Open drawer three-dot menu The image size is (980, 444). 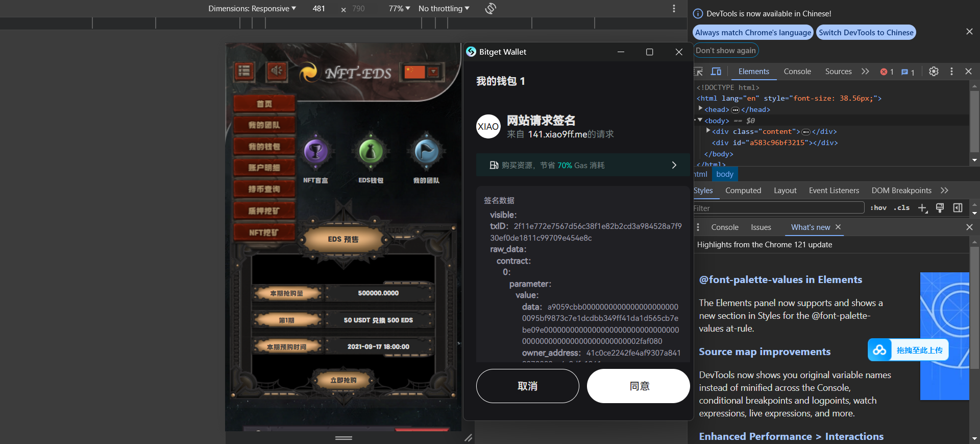[698, 227]
